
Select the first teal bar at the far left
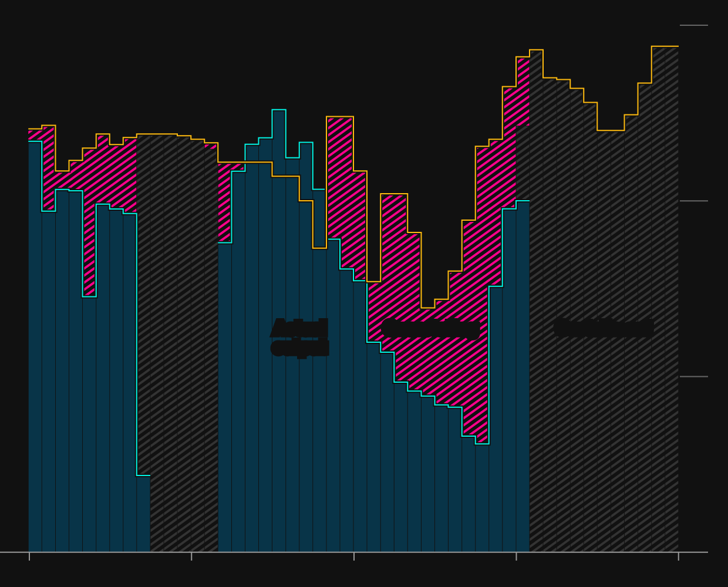coord(35,346)
